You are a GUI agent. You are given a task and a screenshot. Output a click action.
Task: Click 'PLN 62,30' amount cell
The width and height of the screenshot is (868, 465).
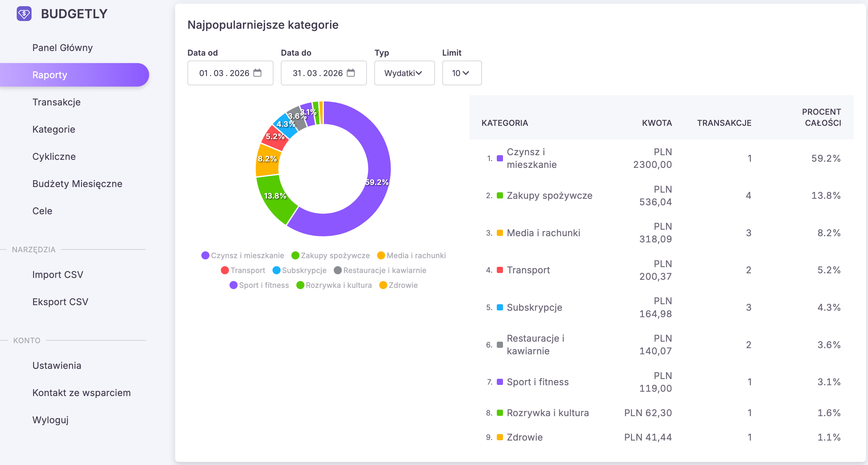648,413
